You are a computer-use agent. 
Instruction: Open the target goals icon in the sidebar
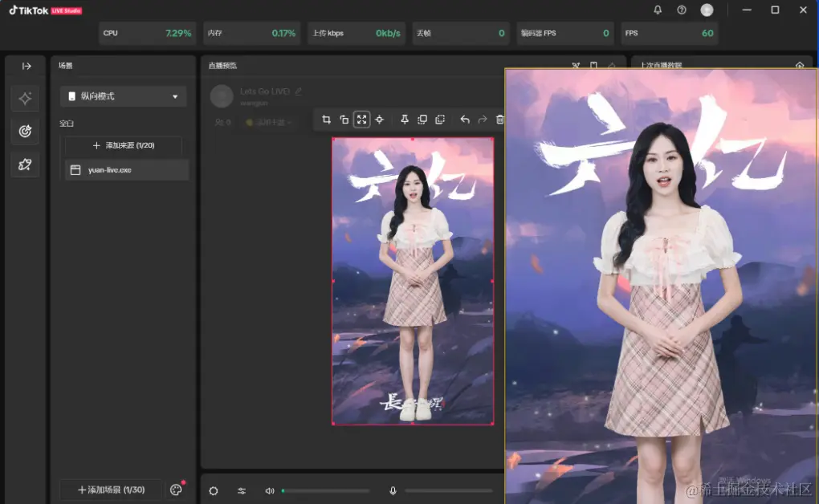point(25,131)
